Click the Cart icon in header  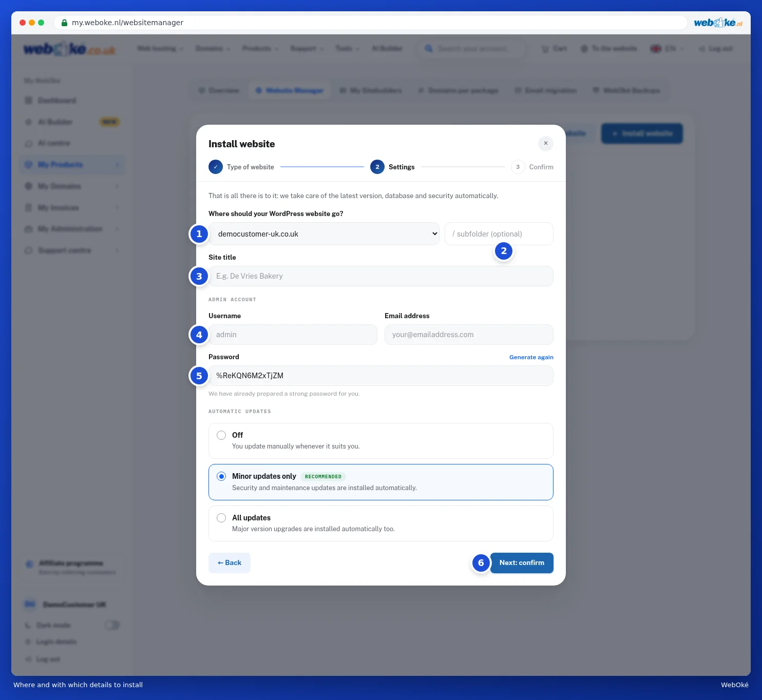(545, 49)
